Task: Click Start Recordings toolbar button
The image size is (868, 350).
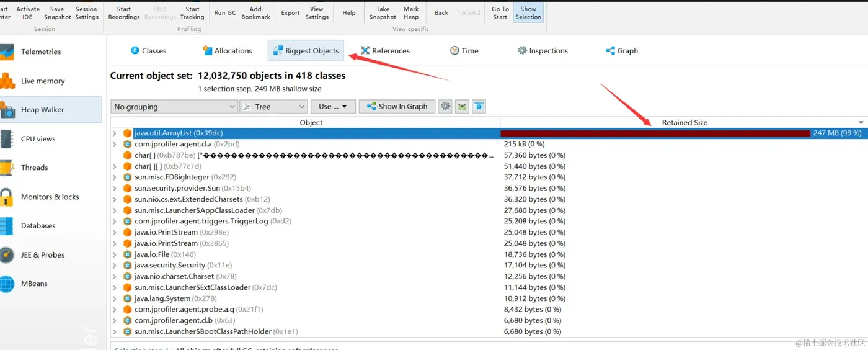Action: pyautogui.click(x=124, y=13)
